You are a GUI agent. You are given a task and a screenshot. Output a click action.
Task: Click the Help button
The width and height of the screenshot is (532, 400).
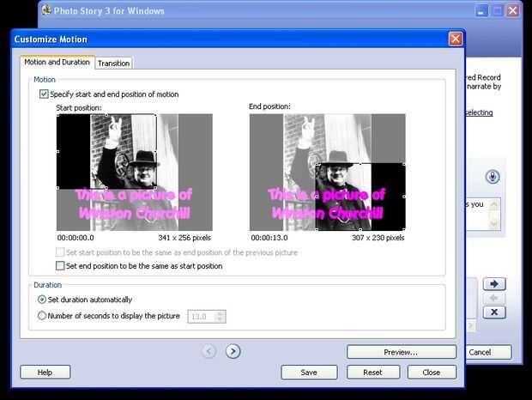(x=45, y=373)
